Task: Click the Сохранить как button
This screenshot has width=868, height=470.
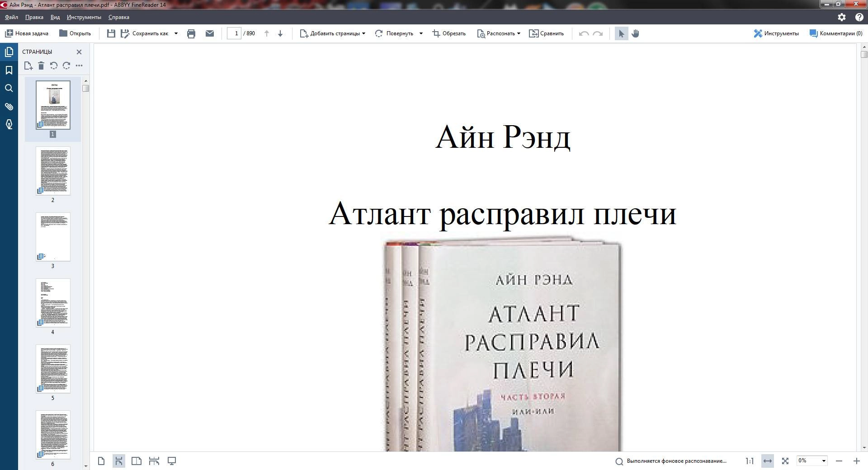Action: click(145, 33)
